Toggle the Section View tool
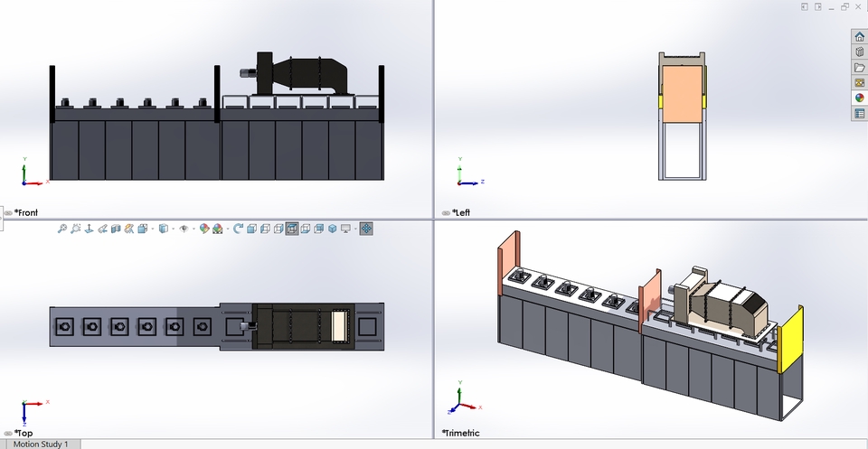 click(x=116, y=229)
